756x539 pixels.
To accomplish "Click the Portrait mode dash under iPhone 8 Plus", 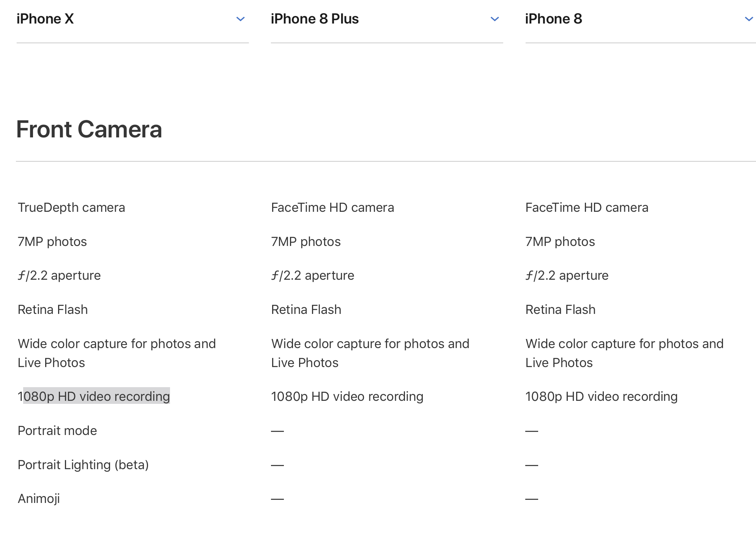I will pos(277,431).
